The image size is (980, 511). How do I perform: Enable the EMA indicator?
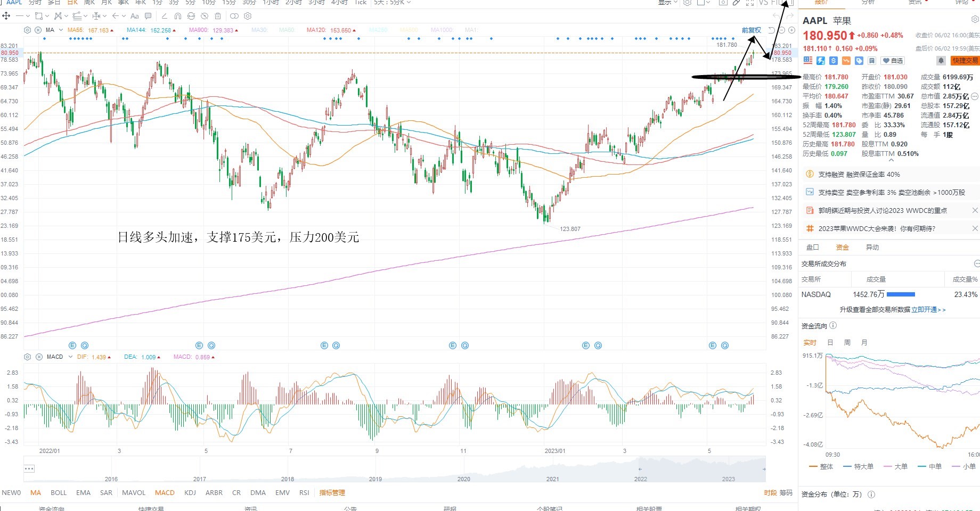(83, 493)
